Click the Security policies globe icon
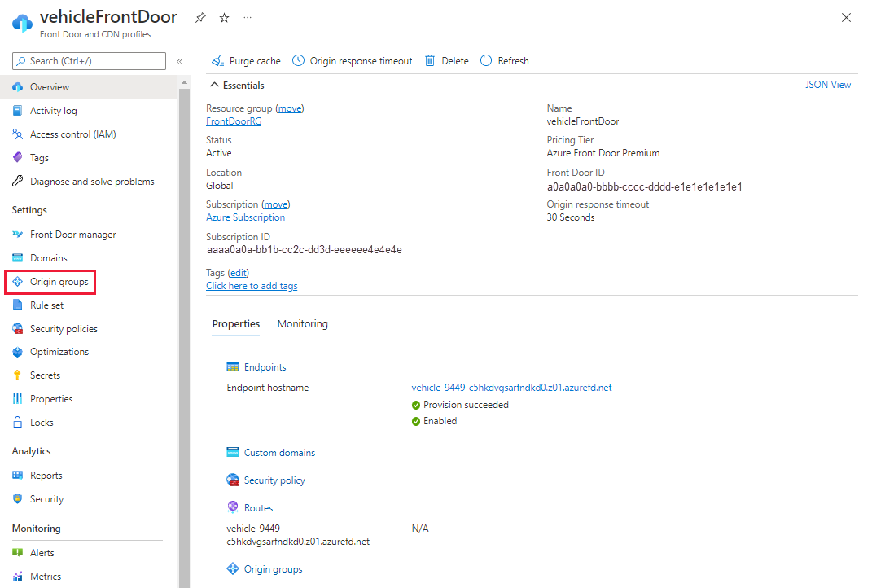The height and width of the screenshot is (588, 872). point(18,329)
